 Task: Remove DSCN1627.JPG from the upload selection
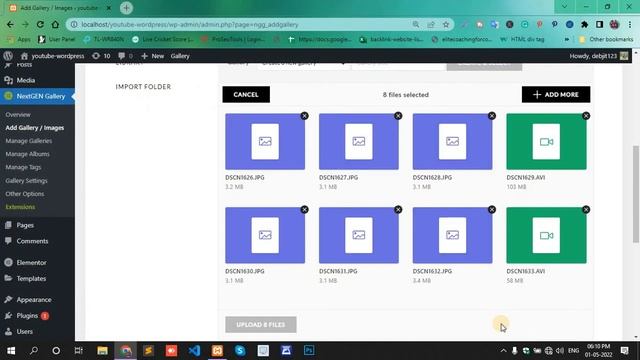click(x=398, y=116)
